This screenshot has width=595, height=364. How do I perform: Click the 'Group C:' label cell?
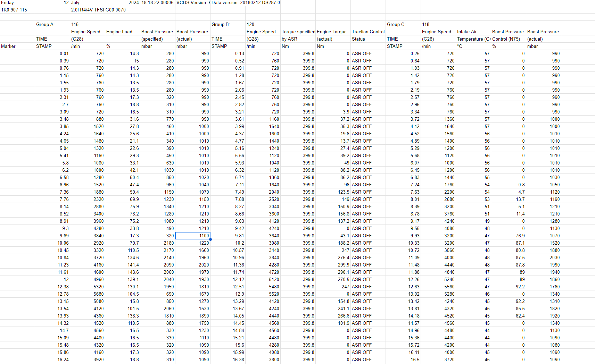403,24
